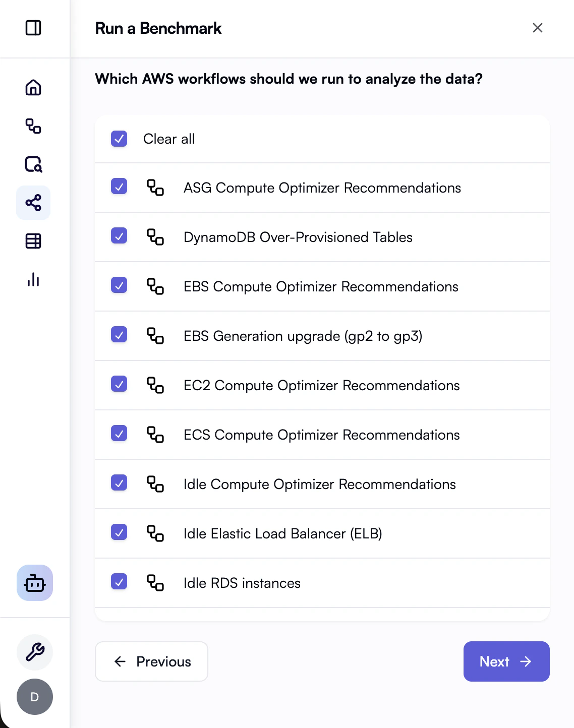This screenshot has width=574, height=728.
Task: Uncheck the Clear all checkbox
Action: [119, 139]
